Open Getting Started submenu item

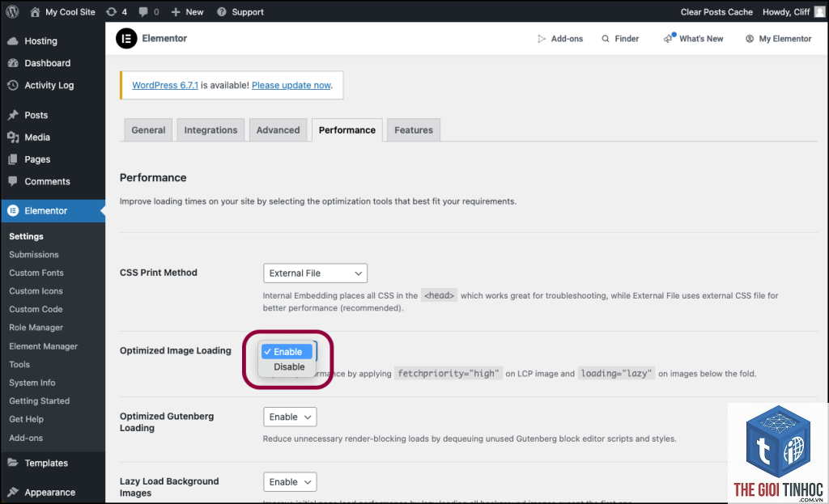pos(39,401)
